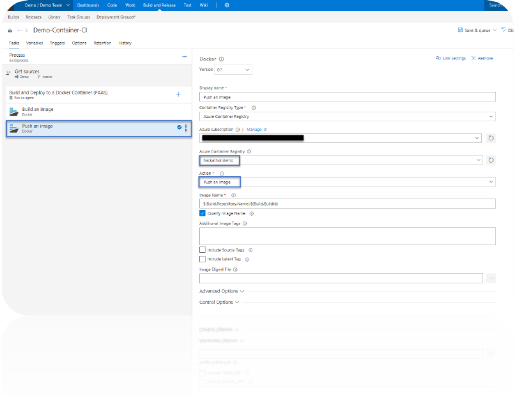Open Save & queue dropdown arrow
Viewport: 515px width, 420px height.
pos(495,30)
